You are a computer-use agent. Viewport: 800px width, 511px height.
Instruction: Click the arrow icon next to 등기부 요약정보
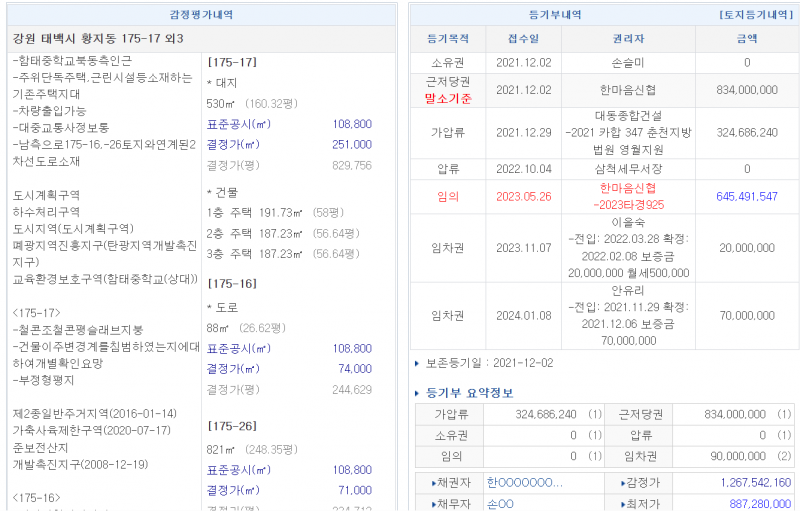[417, 393]
